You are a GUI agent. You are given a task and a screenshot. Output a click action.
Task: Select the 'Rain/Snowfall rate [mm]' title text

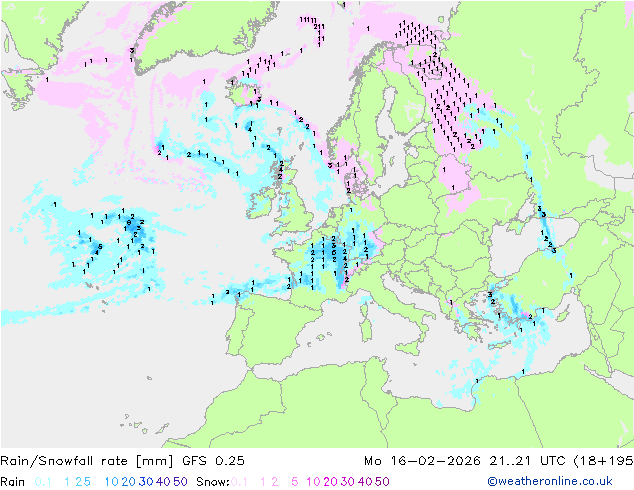coord(87,461)
